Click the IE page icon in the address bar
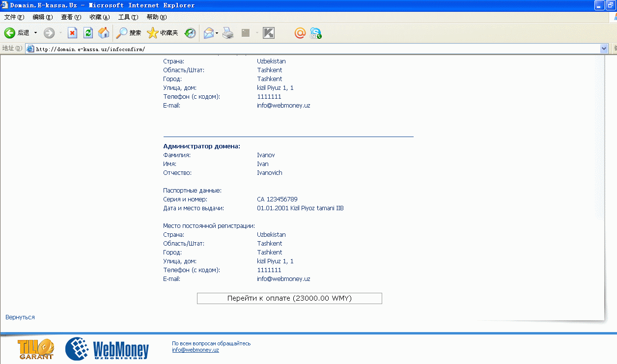617x364 pixels. 30,49
